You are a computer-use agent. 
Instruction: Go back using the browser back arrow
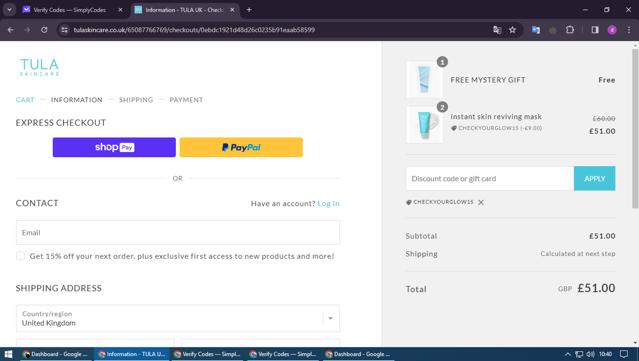coord(11,30)
